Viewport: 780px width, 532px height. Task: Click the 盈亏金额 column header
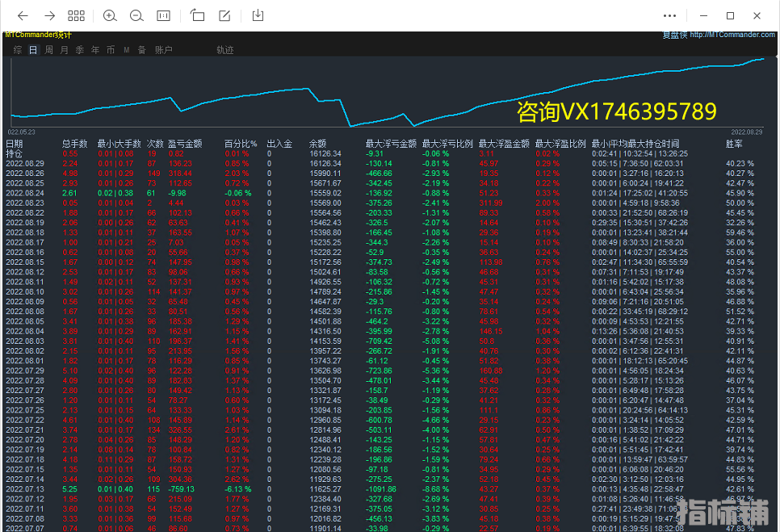185,144
